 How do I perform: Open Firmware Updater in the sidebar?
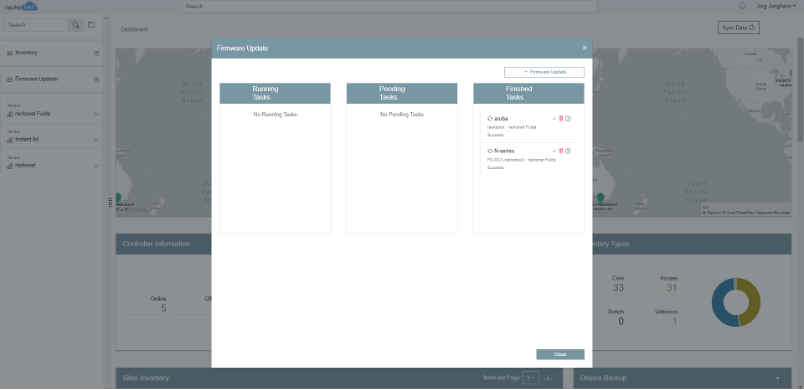pos(36,79)
